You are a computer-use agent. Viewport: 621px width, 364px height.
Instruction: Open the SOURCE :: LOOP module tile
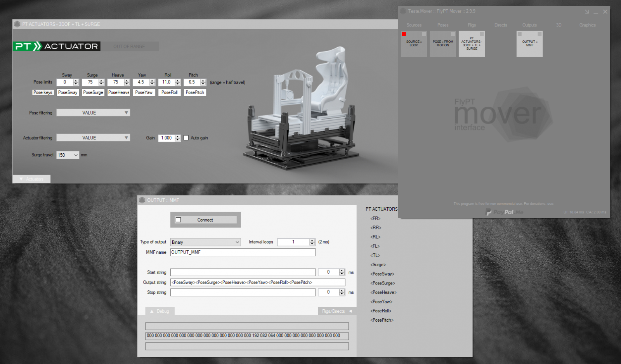414,44
